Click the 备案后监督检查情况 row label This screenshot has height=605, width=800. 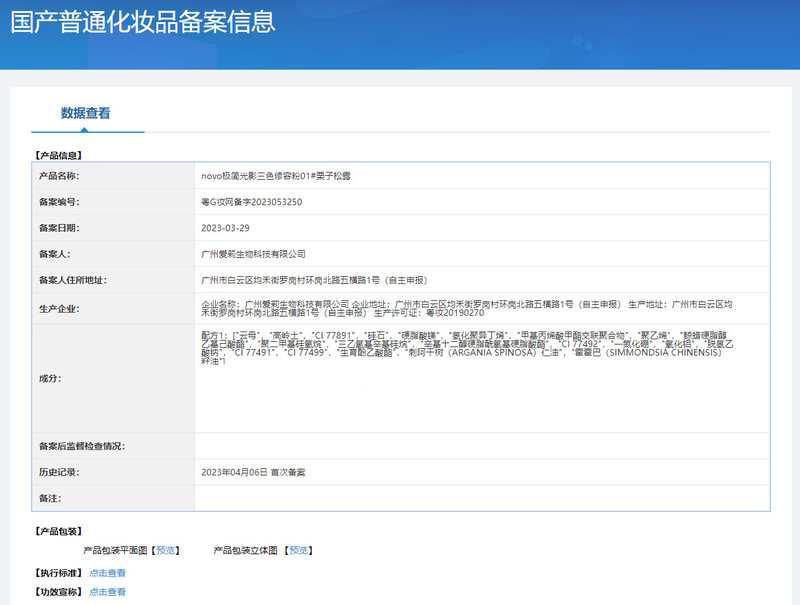[x=82, y=446]
